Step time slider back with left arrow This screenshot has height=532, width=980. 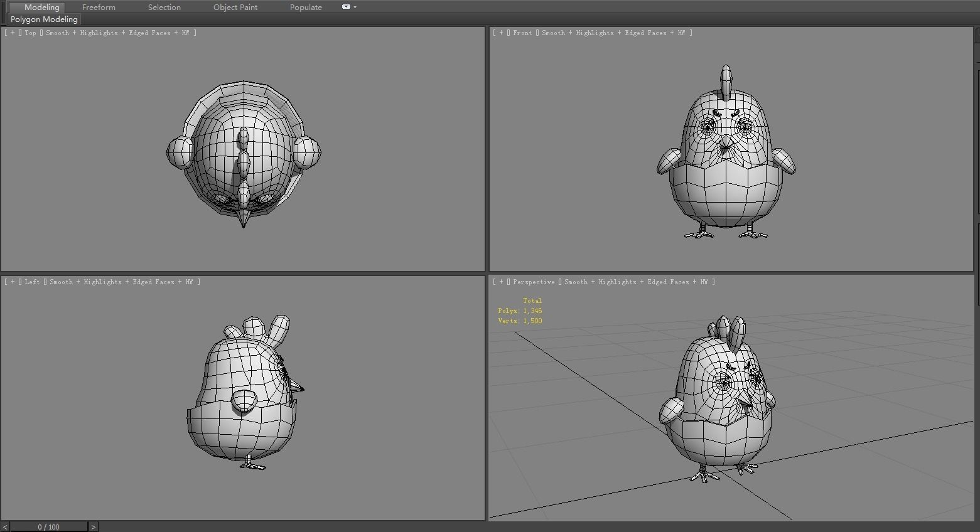coord(5,526)
